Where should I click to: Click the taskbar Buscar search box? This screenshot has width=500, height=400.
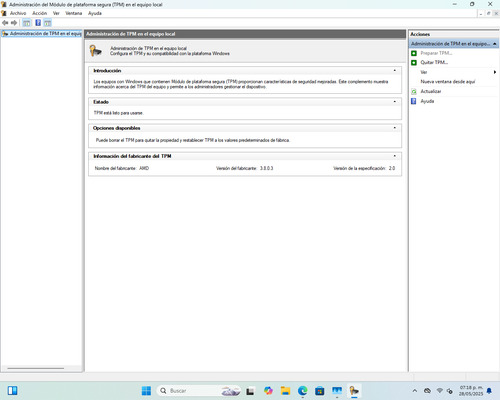(x=199, y=391)
